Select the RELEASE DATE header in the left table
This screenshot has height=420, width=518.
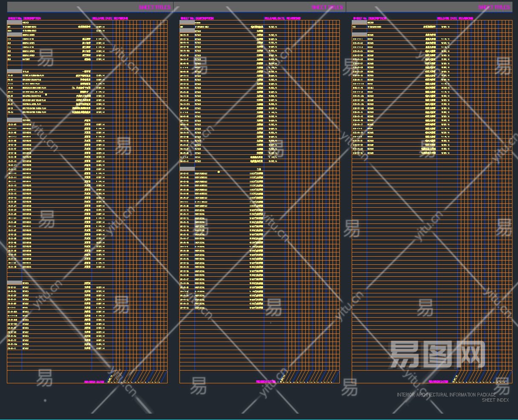[102, 18]
